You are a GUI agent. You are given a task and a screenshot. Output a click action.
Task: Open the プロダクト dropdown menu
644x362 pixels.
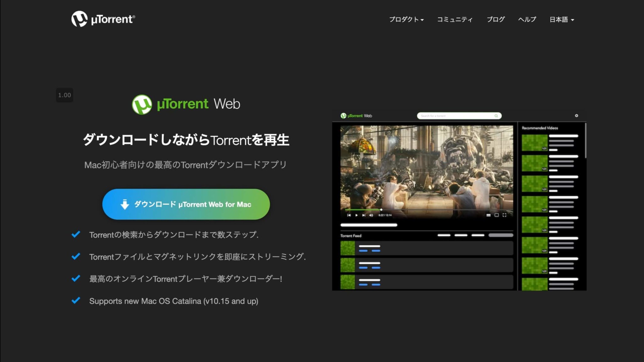point(406,19)
